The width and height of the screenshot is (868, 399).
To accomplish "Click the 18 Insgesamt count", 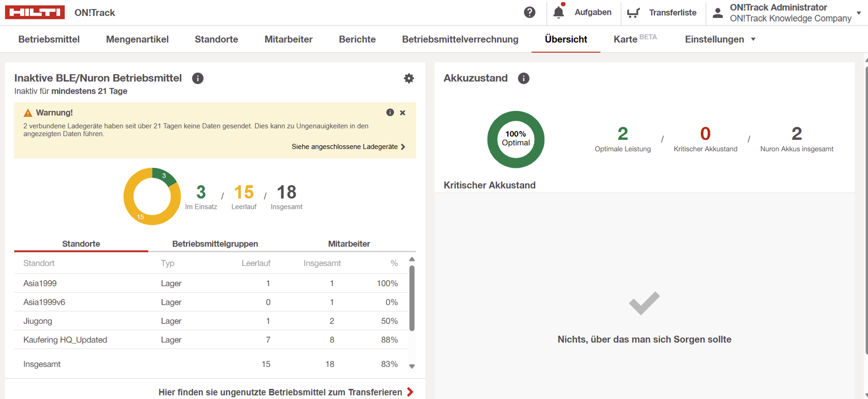I will (x=286, y=192).
